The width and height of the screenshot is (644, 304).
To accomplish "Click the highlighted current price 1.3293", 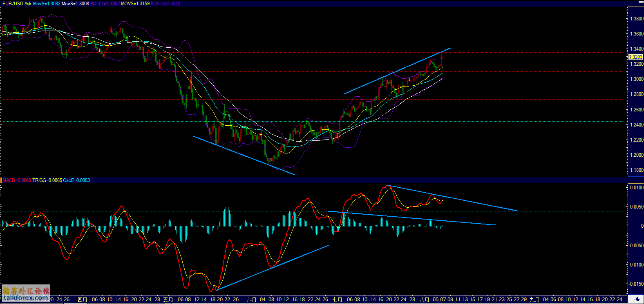I will pyautogui.click(x=635, y=57).
